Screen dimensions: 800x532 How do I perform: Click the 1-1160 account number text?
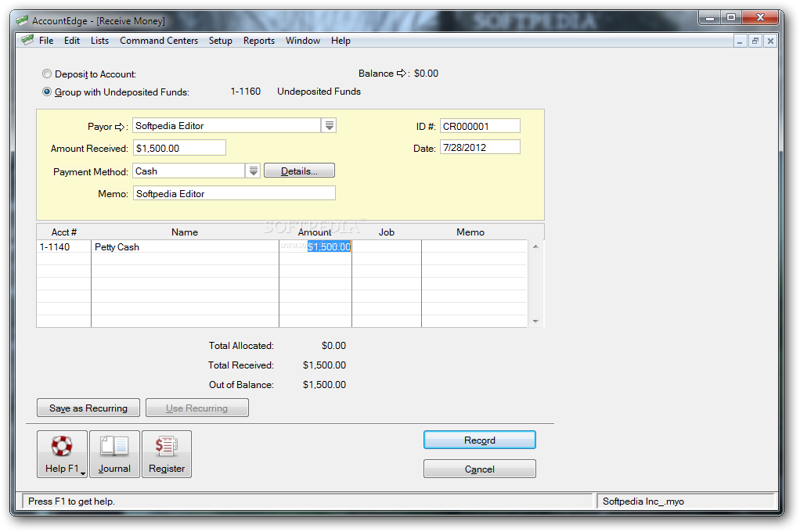coord(246,92)
